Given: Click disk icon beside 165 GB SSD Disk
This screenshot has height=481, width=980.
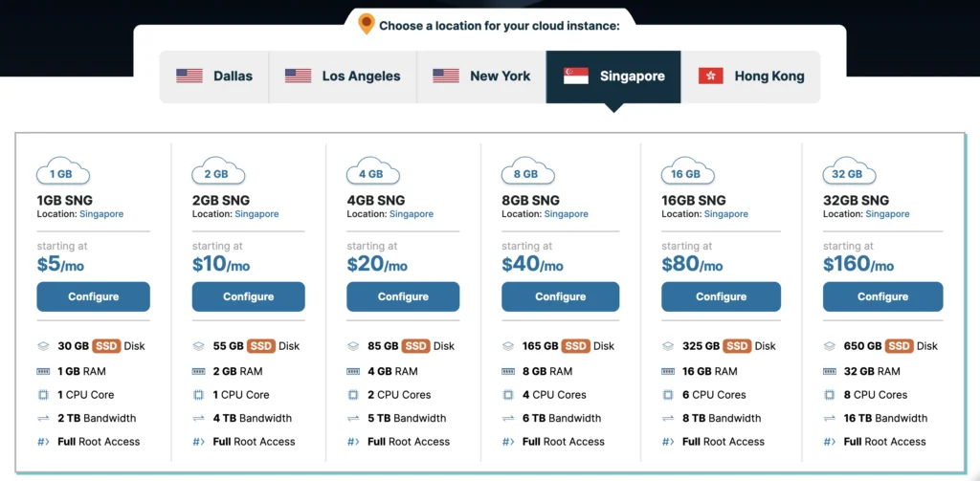Looking at the screenshot, I should point(508,346).
